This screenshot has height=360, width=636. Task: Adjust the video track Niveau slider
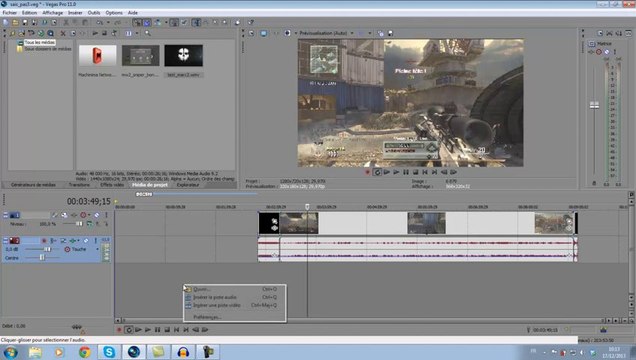coord(79,224)
